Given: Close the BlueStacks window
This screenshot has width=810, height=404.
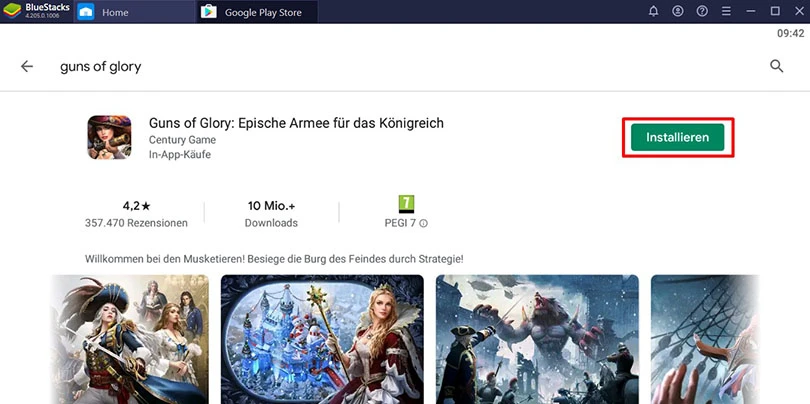Looking at the screenshot, I should [799, 11].
